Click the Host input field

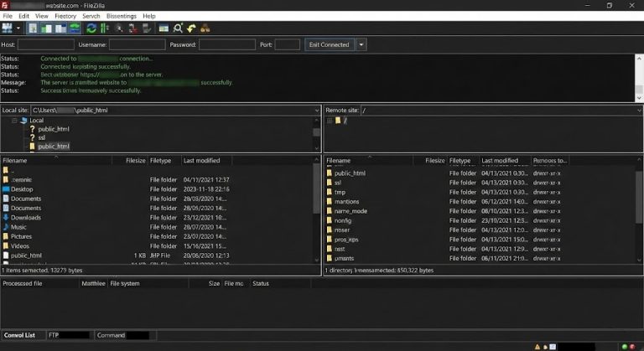coord(46,44)
